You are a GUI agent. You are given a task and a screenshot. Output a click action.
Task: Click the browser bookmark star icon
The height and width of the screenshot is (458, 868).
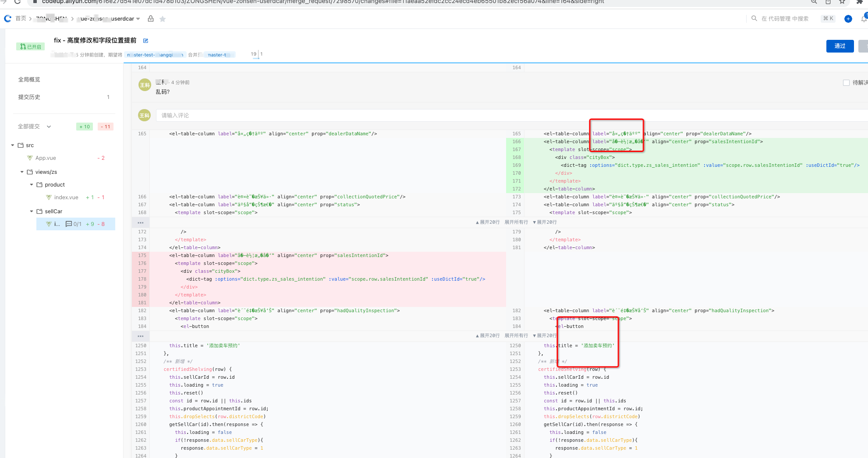pos(842,2)
